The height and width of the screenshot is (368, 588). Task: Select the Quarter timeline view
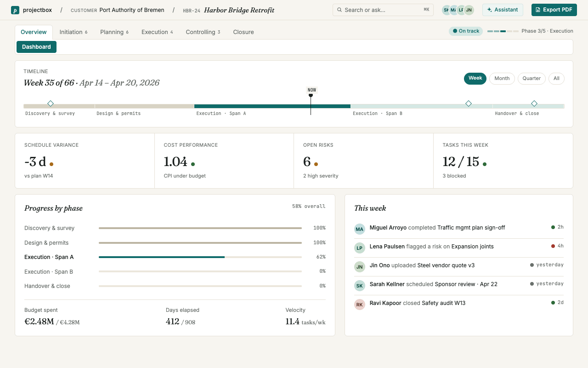point(531,79)
